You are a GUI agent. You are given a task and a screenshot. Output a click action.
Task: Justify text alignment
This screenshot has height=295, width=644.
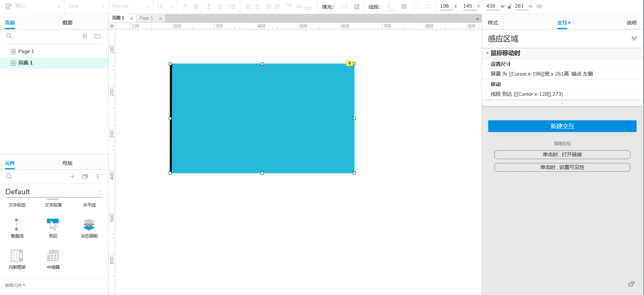[277, 6]
